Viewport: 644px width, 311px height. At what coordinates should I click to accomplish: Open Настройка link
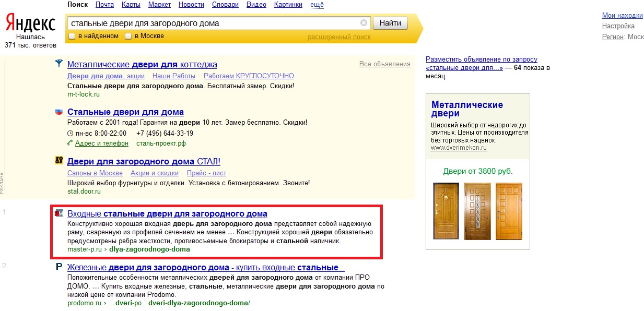[x=618, y=26]
